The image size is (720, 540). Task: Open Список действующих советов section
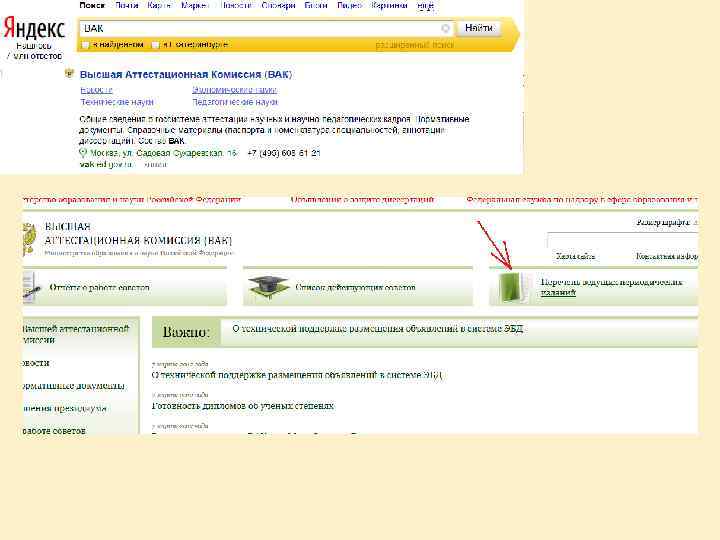pos(355,287)
